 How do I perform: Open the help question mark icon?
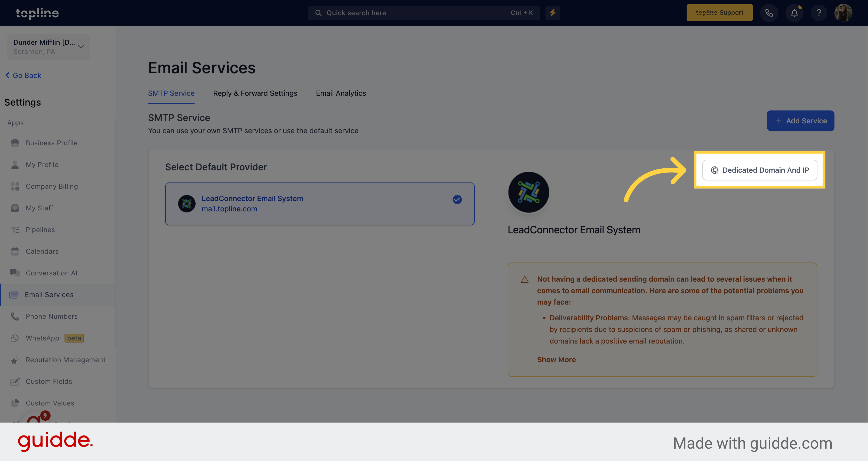pos(819,13)
